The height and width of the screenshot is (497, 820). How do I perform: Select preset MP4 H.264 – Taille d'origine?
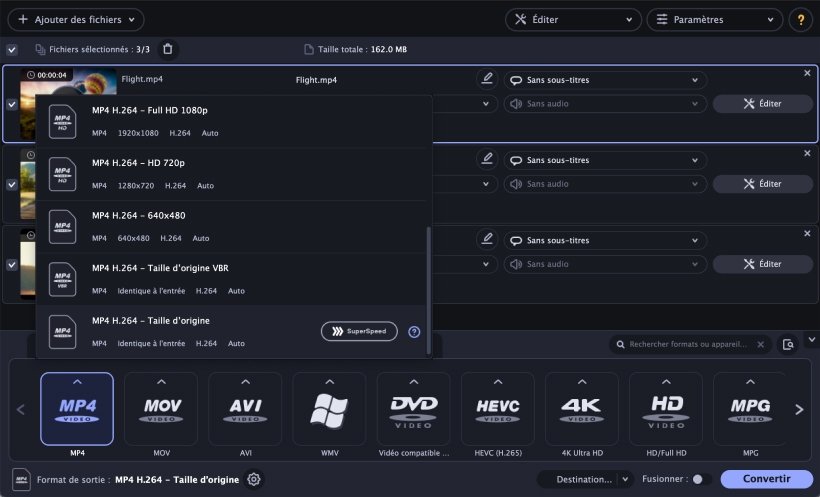[x=231, y=332]
